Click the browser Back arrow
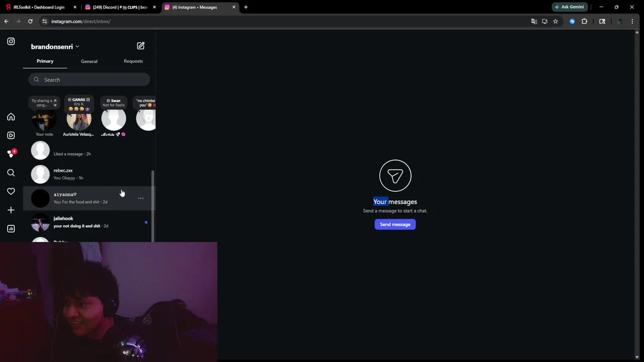 click(6, 21)
